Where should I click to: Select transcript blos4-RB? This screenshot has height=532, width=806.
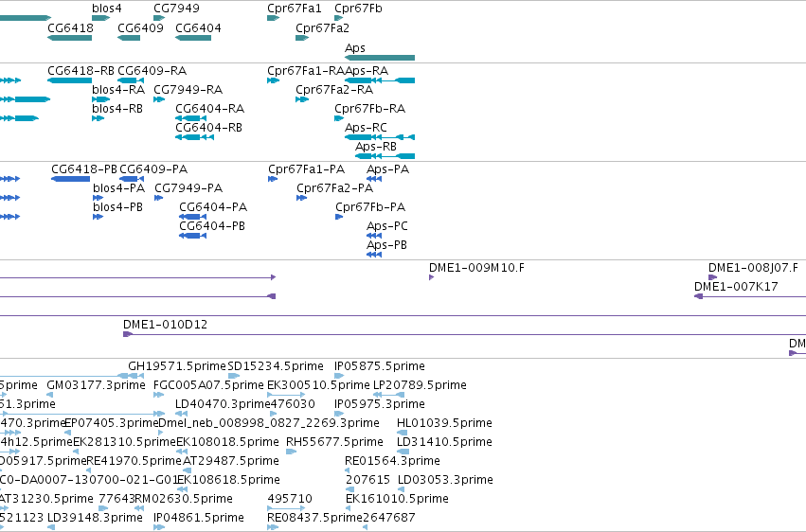(117, 108)
